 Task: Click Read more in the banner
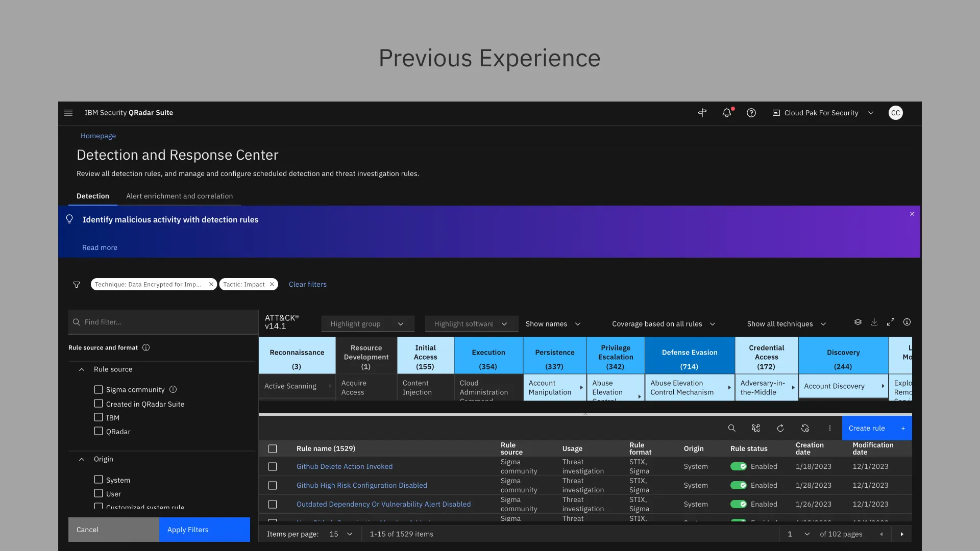(x=100, y=247)
